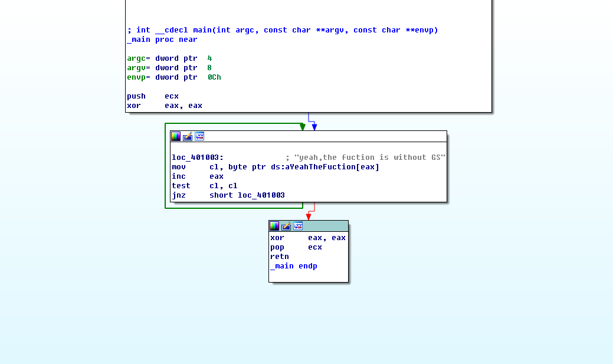
Task: Open the color picker icon on the retn block
Action: pos(274,226)
